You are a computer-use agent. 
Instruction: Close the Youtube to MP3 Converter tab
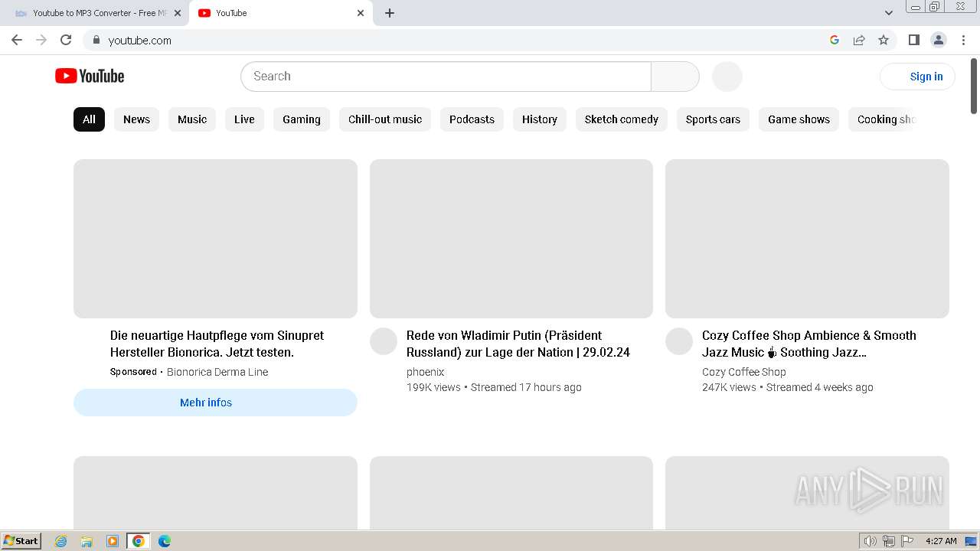[178, 13]
